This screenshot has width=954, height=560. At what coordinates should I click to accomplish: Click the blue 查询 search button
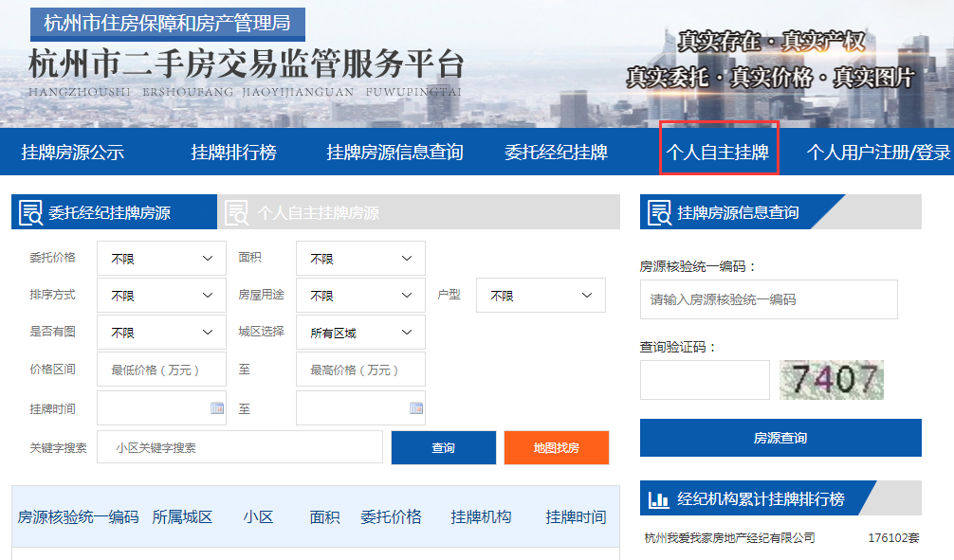point(443,447)
